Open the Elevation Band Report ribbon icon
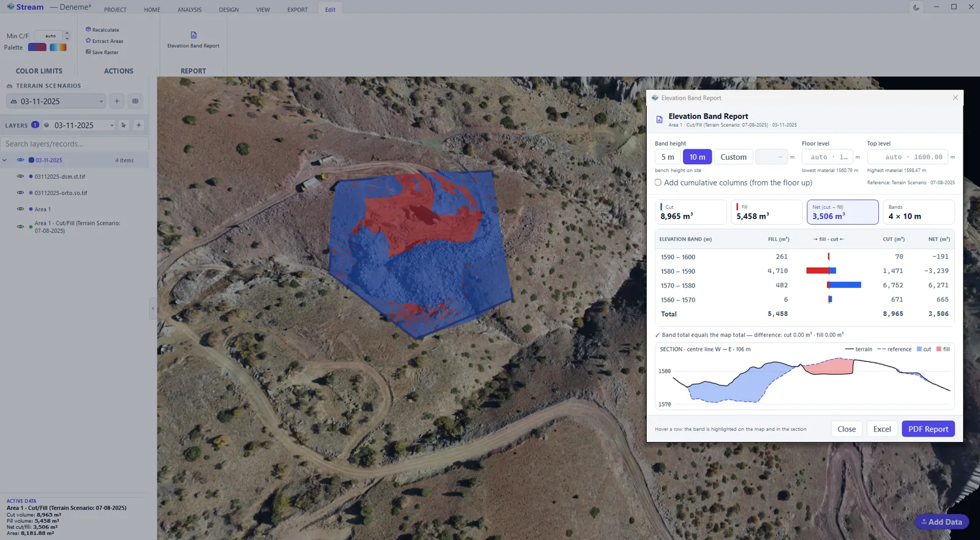The image size is (980, 540). click(x=194, y=35)
